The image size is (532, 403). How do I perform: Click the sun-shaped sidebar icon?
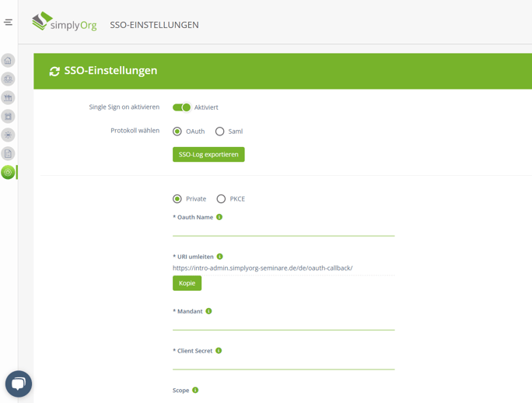[8, 135]
